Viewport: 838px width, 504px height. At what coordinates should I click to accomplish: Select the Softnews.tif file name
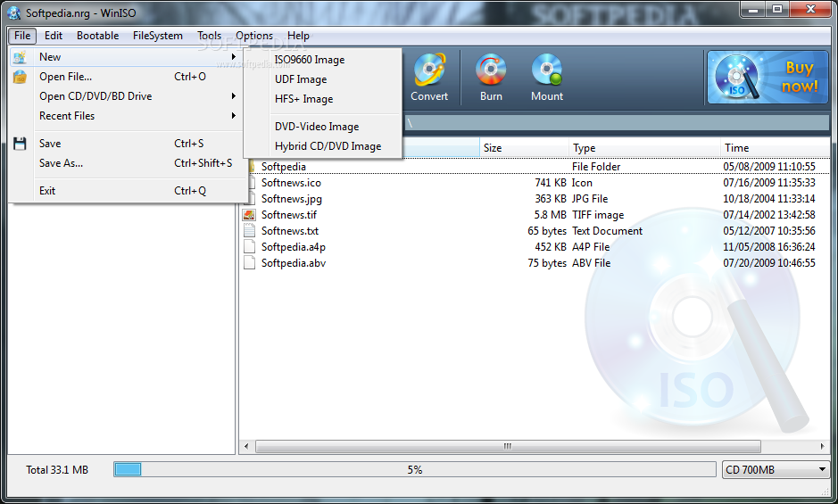pos(289,215)
